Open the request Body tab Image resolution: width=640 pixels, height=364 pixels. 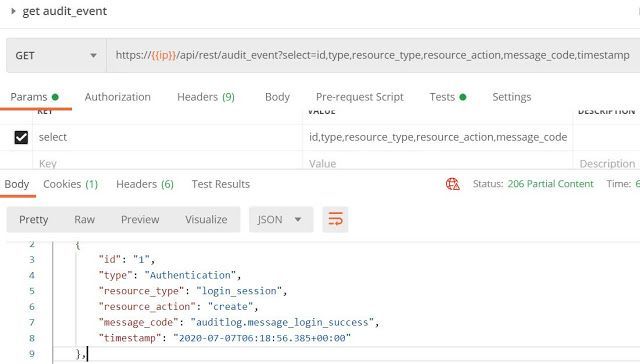pyautogui.click(x=277, y=97)
